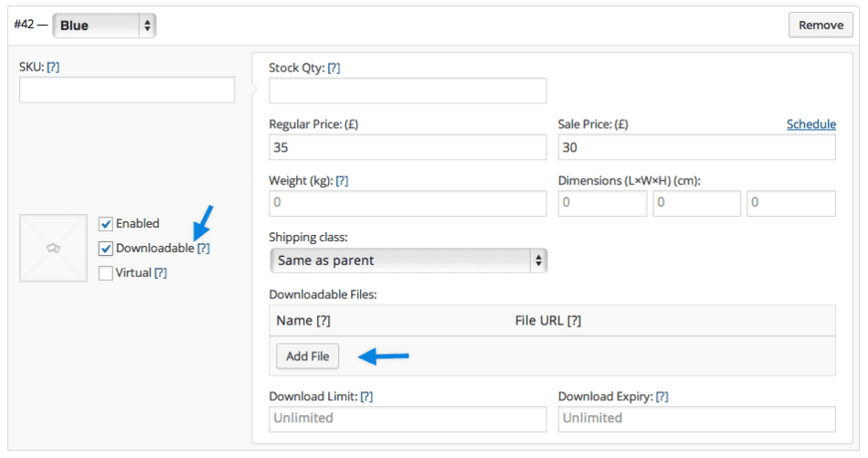Show the Download Limit help tooltip
The height and width of the screenshot is (458, 868).
[x=366, y=397]
